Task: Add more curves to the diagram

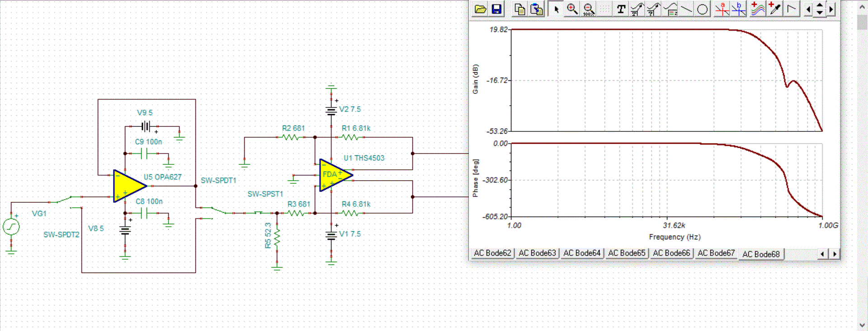Action: pyautogui.click(x=757, y=9)
